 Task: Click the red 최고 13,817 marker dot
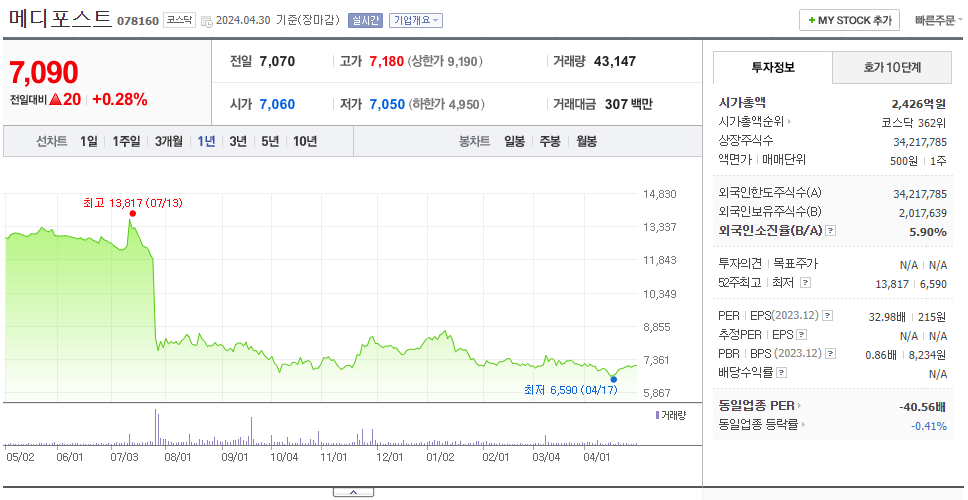pos(133,214)
